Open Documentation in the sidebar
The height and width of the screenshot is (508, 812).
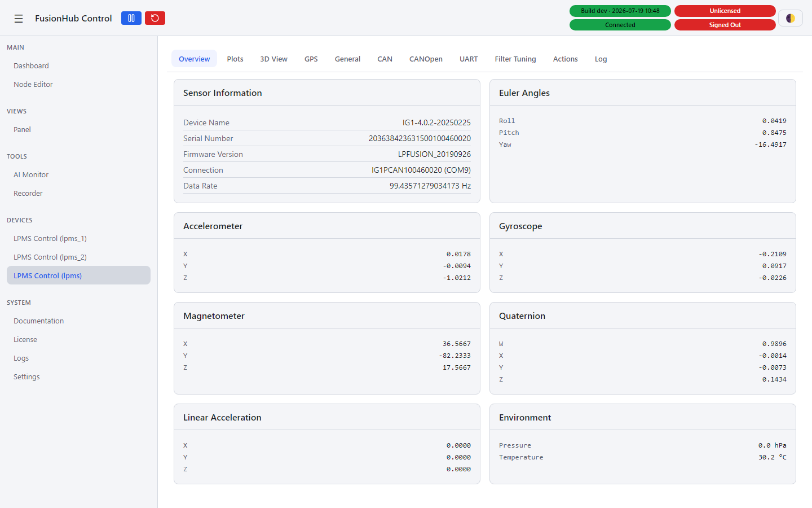pyautogui.click(x=78, y=321)
